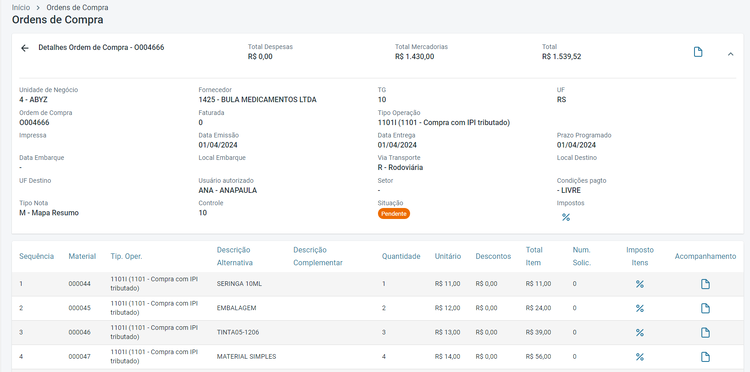View item taxes for EMBALAGEM row
The image size is (750, 372).
click(x=640, y=308)
